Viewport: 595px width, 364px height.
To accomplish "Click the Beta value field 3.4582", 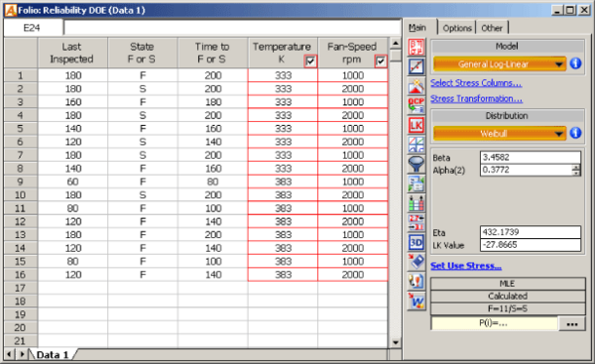I will [531, 157].
